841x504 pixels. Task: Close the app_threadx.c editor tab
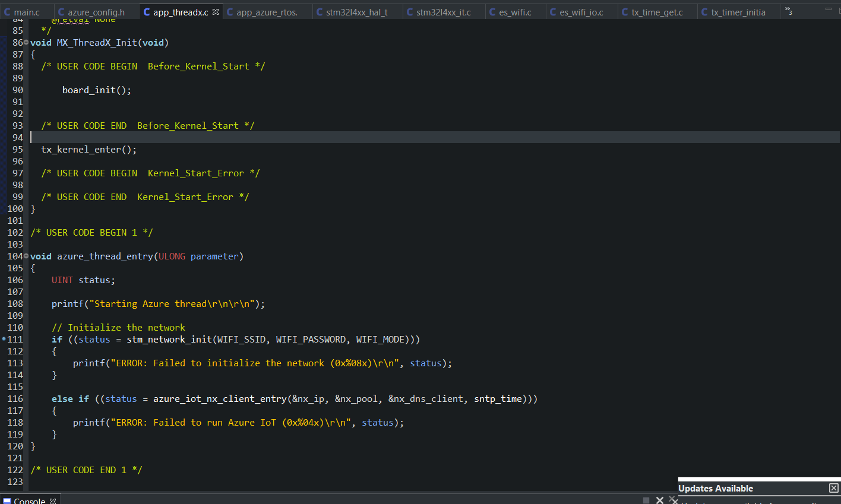(x=216, y=12)
